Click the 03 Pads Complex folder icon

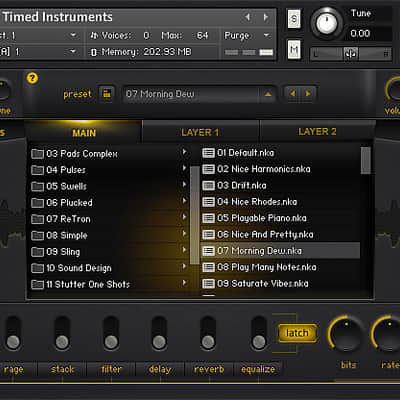(x=37, y=154)
